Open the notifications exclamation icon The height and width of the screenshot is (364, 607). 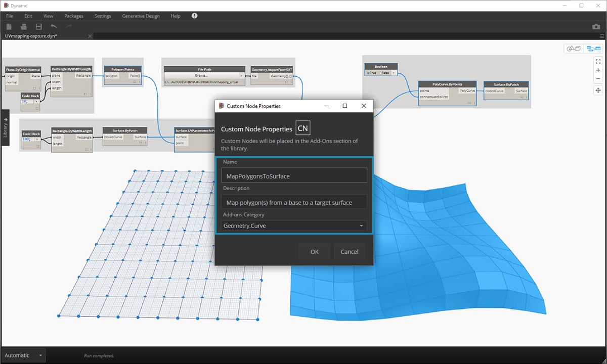pos(195,16)
